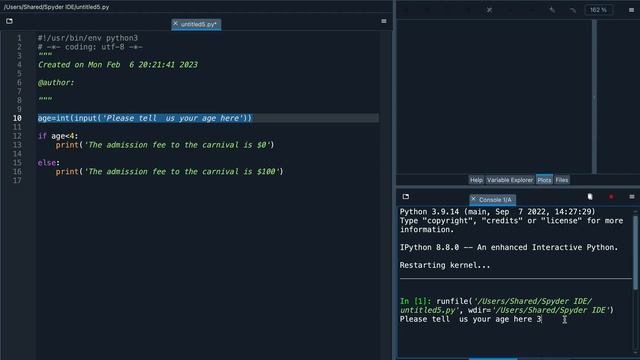Click the '# -*- coding: utf-8 -*-' line
This screenshot has height=360, width=640.
click(90, 47)
